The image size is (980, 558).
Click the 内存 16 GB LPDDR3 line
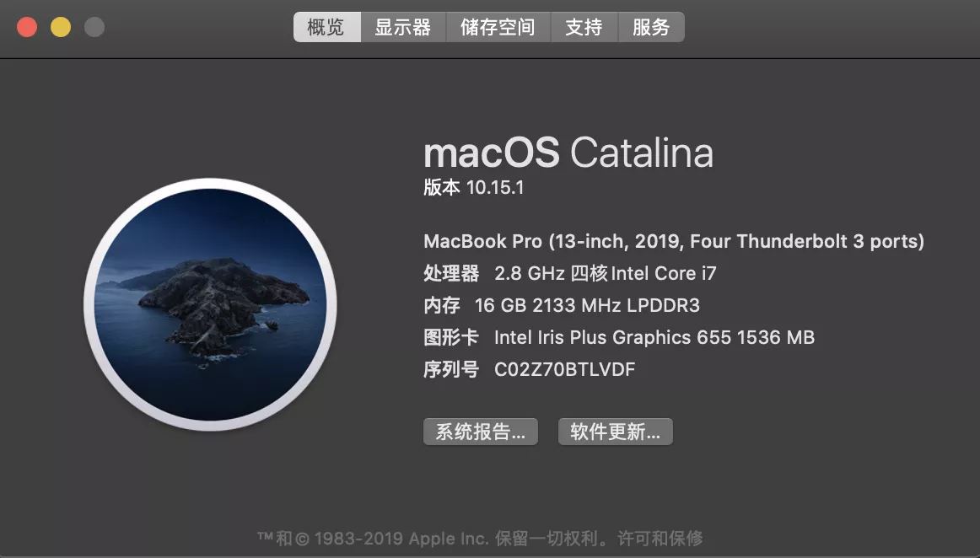click(561, 305)
